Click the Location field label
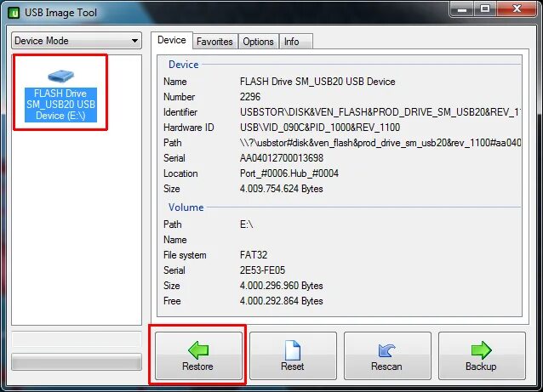 click(180, 173)
